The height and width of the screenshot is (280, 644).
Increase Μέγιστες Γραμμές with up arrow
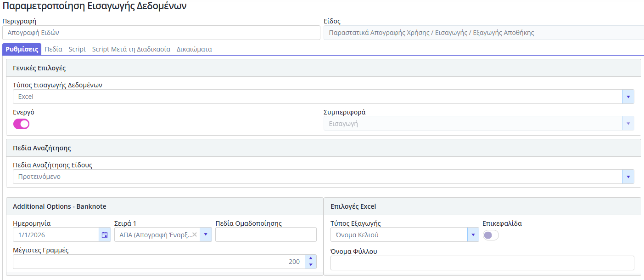pos(311,258)
